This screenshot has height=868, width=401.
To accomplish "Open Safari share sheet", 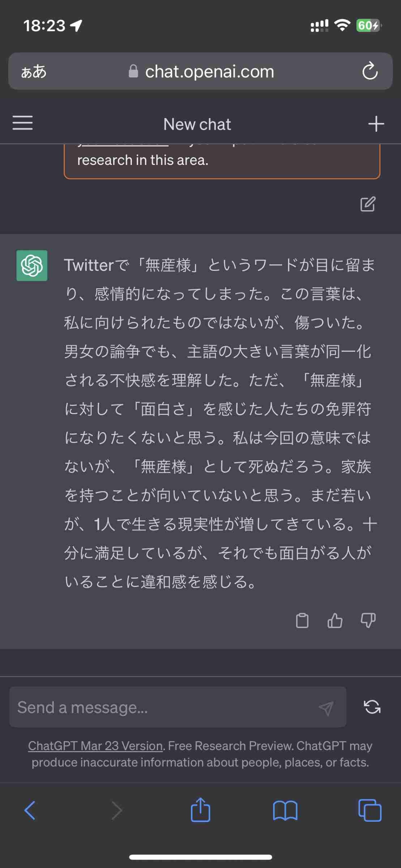I will click(200, 810).
